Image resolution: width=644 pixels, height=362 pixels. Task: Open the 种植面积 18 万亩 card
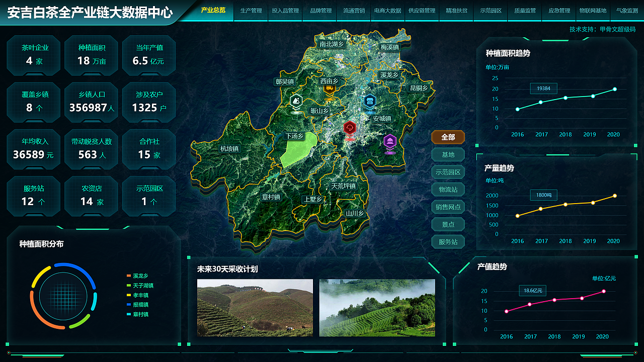pos(92,55)
